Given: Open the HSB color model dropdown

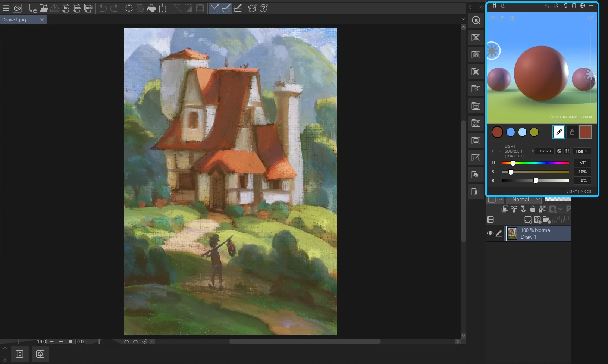Looking at the screenshot, I should [582, 151].
